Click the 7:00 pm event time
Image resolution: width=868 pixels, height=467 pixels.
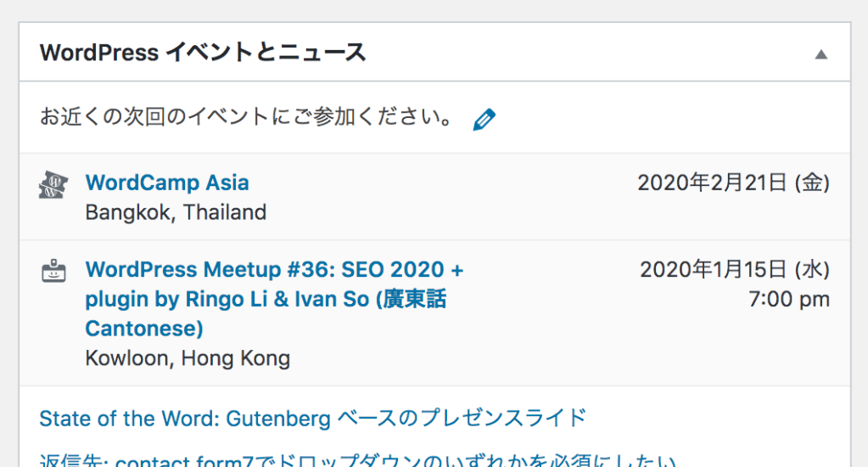789,299
